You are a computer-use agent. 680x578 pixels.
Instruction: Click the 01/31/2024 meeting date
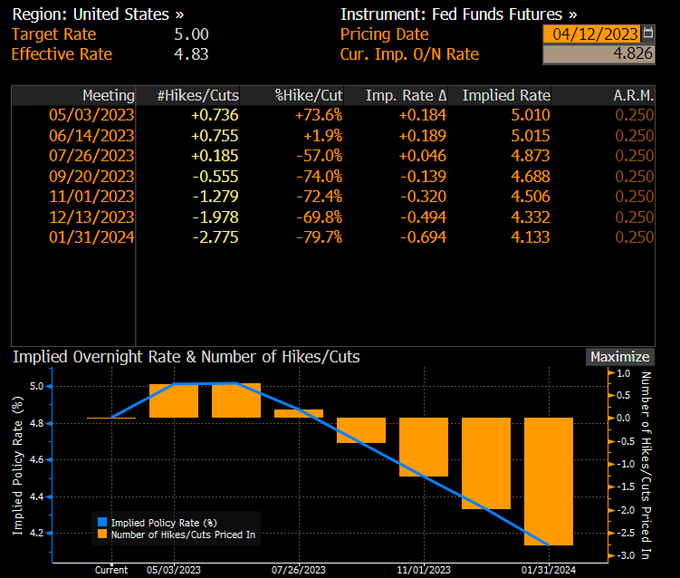point(92,237)
